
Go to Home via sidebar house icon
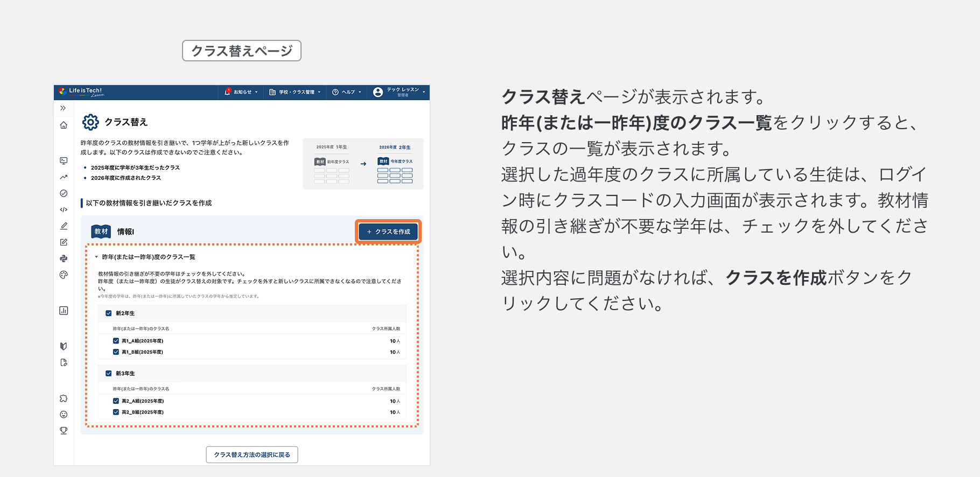64,125
